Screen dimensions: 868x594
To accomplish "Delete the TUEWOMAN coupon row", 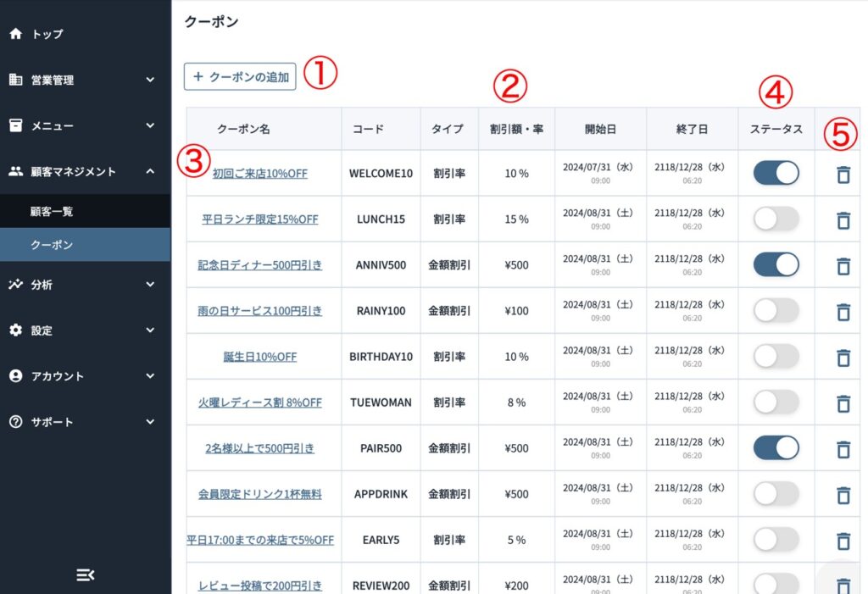I will (x=843, y=402).
